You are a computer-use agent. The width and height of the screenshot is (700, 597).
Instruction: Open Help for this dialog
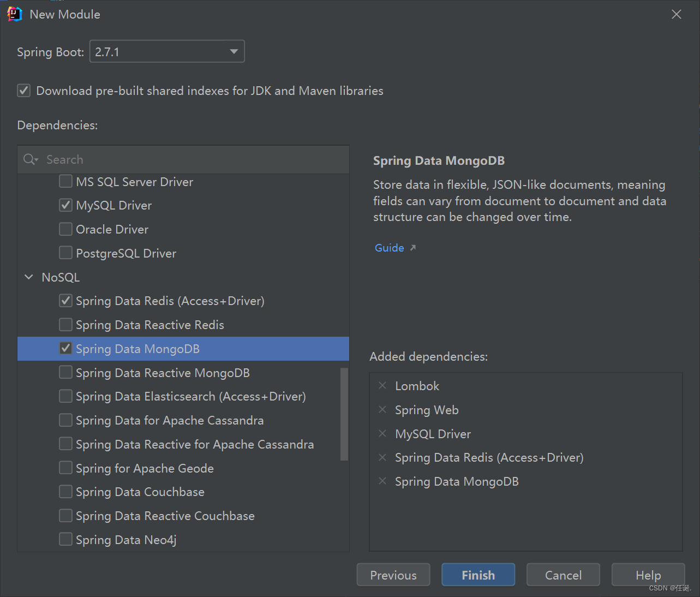[648, 575]
